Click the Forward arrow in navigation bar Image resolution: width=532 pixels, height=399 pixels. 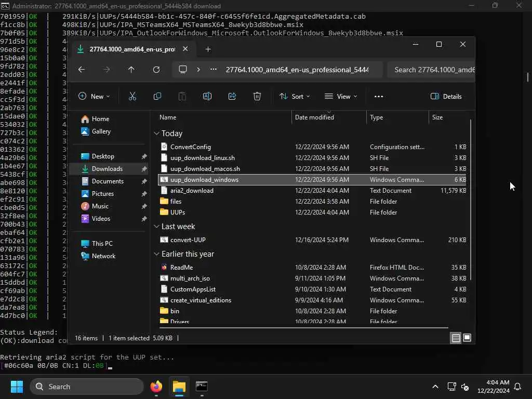[107, 70]
